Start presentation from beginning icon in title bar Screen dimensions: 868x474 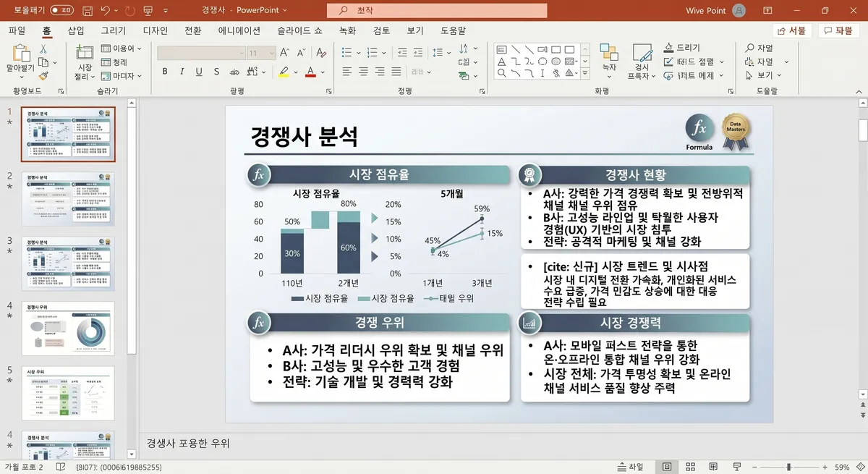[x=148, y=11]
